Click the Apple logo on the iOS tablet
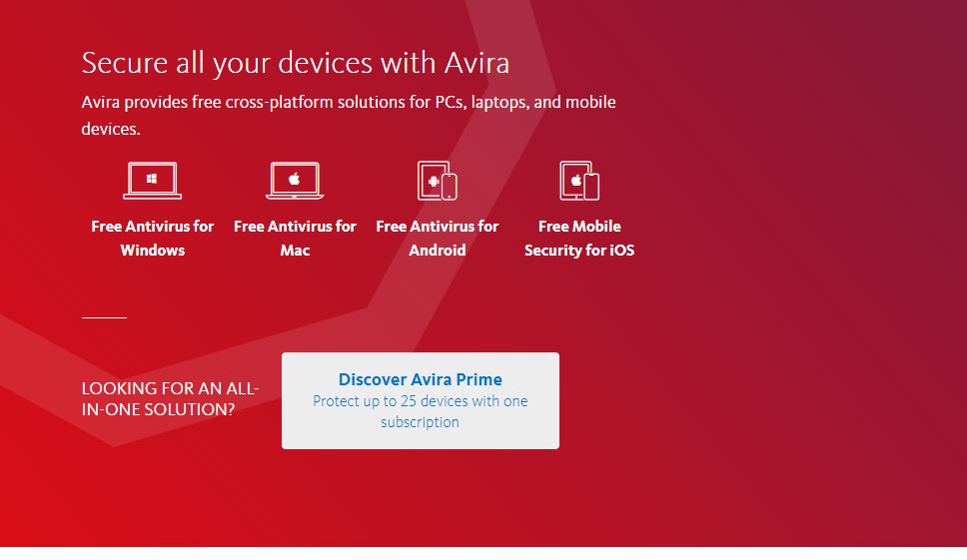Screen dimensions: 967x560 pyautogui.click(x=575, y=182)
